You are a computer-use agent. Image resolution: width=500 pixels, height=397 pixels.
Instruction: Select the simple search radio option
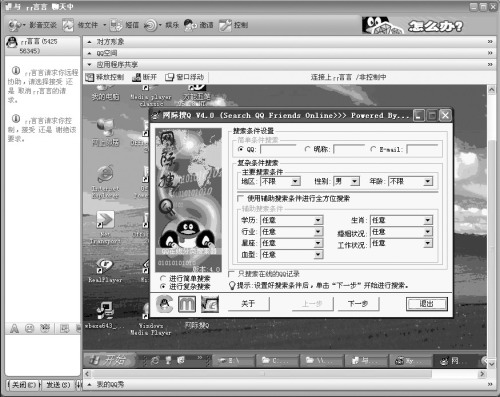click(163, 278)
